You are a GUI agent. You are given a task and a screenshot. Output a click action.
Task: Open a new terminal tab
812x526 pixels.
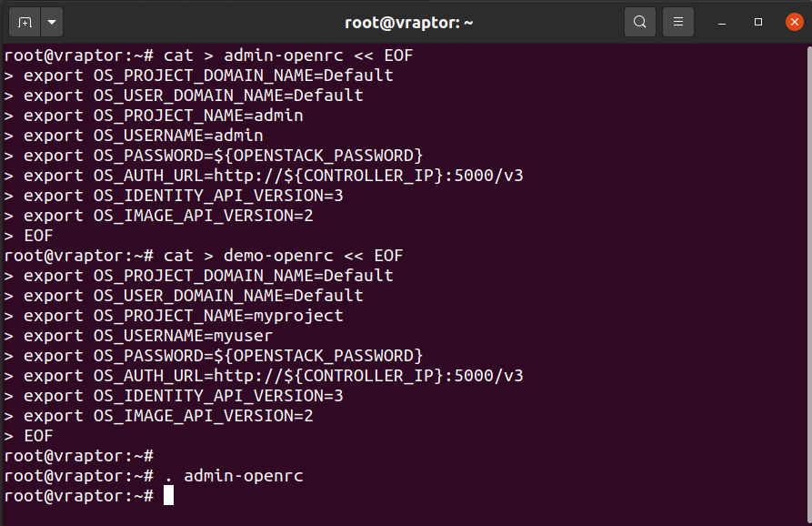point(25,22)
